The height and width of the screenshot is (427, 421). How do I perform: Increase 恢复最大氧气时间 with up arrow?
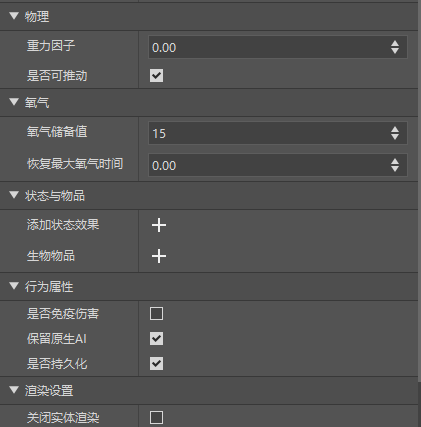[395, 162]
